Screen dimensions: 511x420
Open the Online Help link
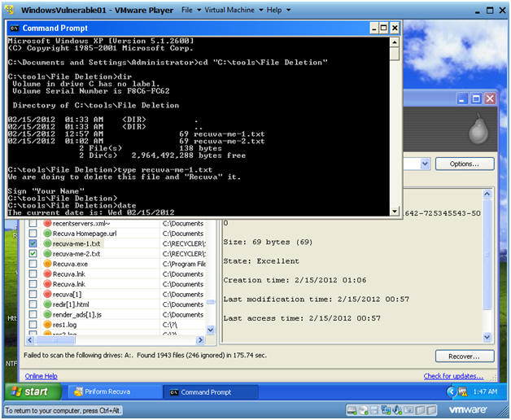pos(41,376)
